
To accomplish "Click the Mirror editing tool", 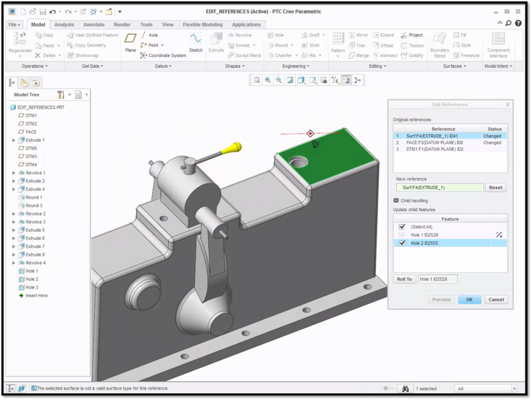I will [358, 35].
